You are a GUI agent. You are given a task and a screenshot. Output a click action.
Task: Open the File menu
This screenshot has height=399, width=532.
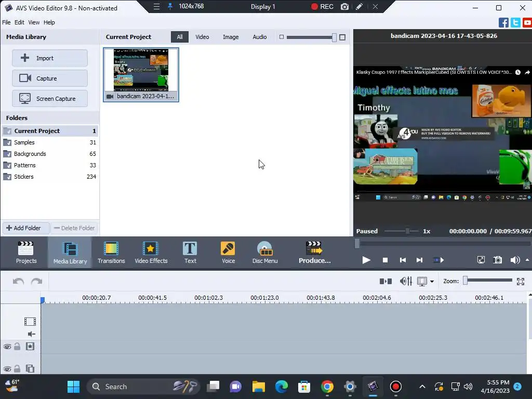click(x=6, y=22)
